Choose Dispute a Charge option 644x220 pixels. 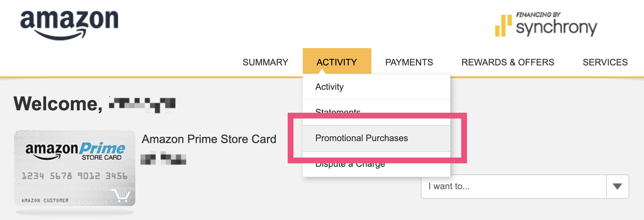pyautogui.click(x=350, y=164)
